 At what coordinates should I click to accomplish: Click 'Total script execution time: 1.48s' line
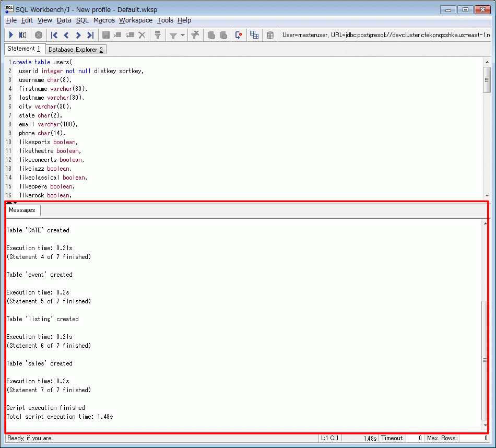point(60,417)
